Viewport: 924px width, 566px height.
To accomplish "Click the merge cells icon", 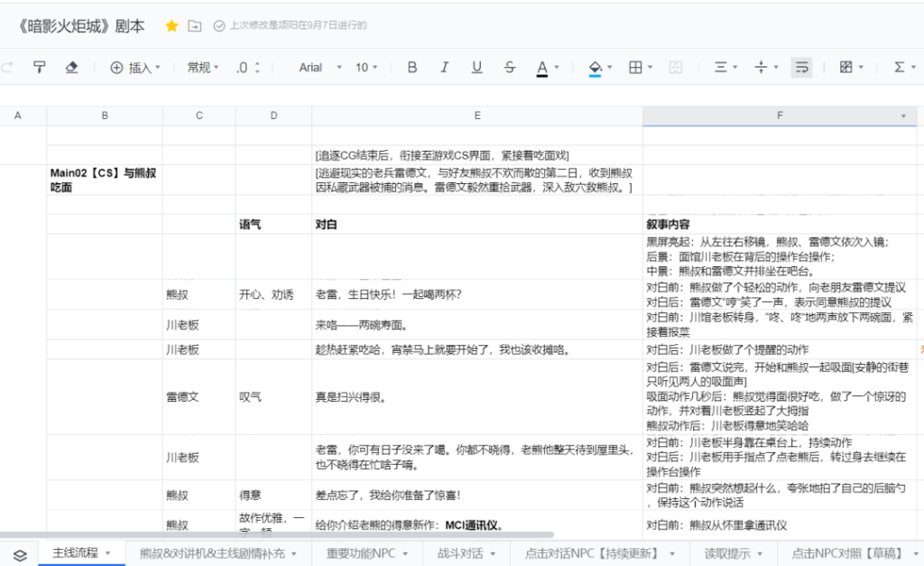I will pyautogui.click(x=675, y=67).
